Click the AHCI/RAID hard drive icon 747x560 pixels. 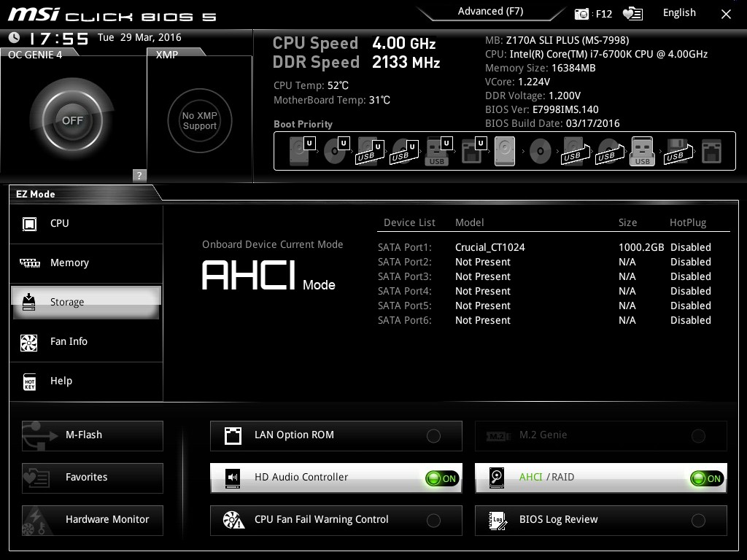pyautogui.click(x=497, y=478)
